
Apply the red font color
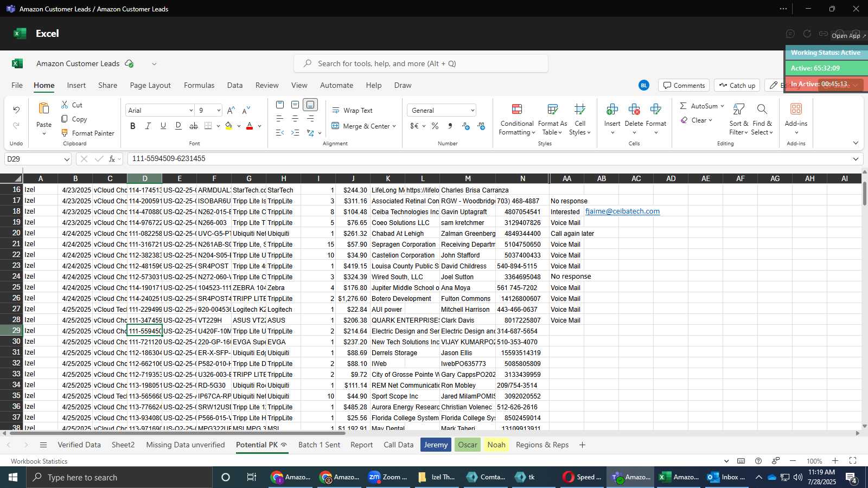pyautogui.click(x=250, y=126)
